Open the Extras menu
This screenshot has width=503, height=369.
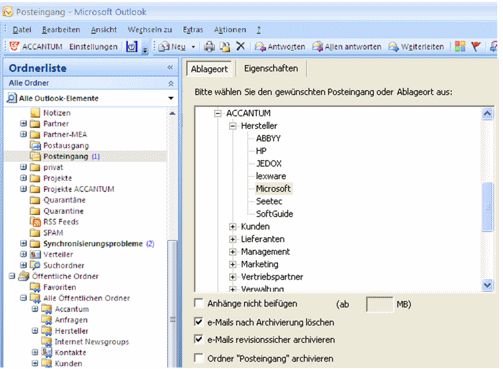pos(193,30)
